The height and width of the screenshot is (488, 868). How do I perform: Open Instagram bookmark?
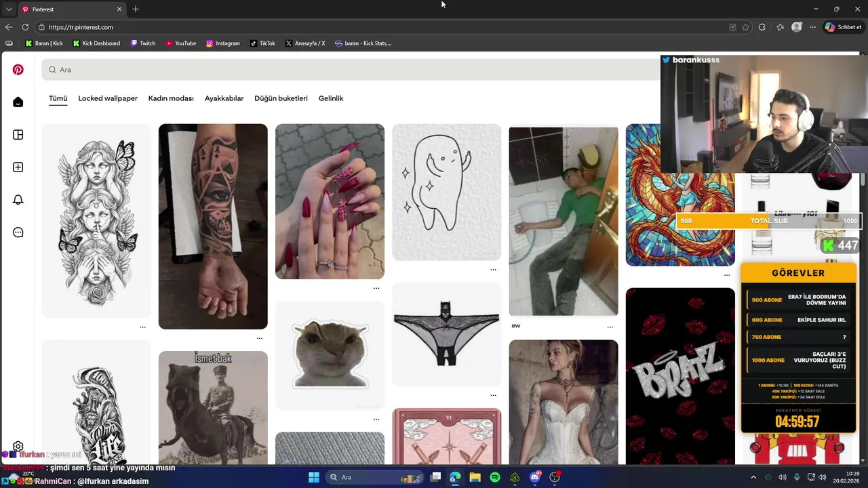pyautogui.click(x=223, y=43)
